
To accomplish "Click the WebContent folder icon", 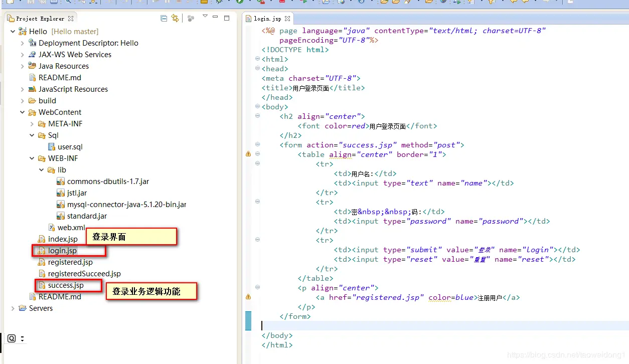I will click(x=32, y=112).
